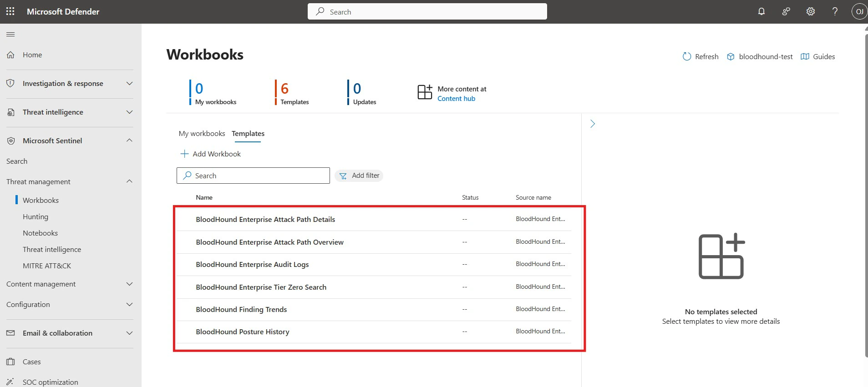The height and width of the screenshot is (387, 868).
Task: Sort by Name column header
Action: pos(204,197)
